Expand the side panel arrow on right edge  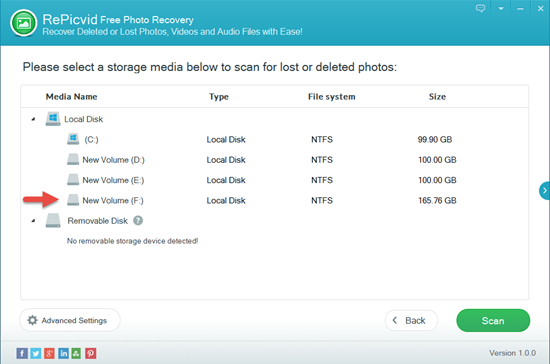[545, 191]
